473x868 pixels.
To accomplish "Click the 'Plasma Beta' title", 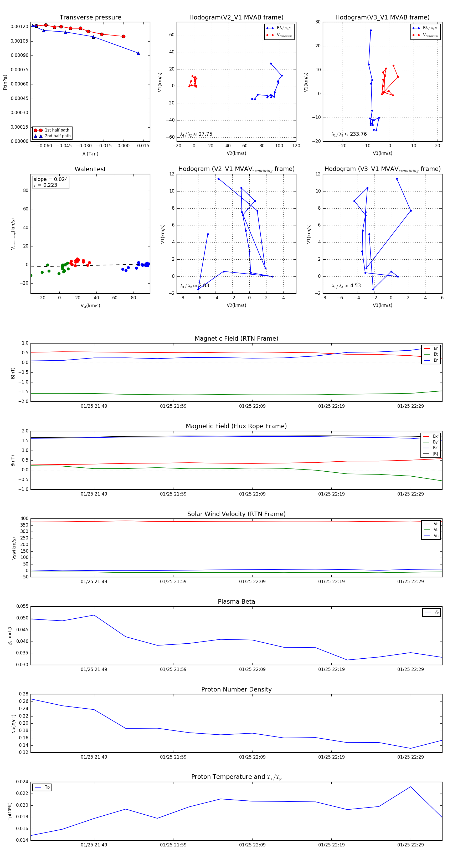I will [x=236, y=602].
